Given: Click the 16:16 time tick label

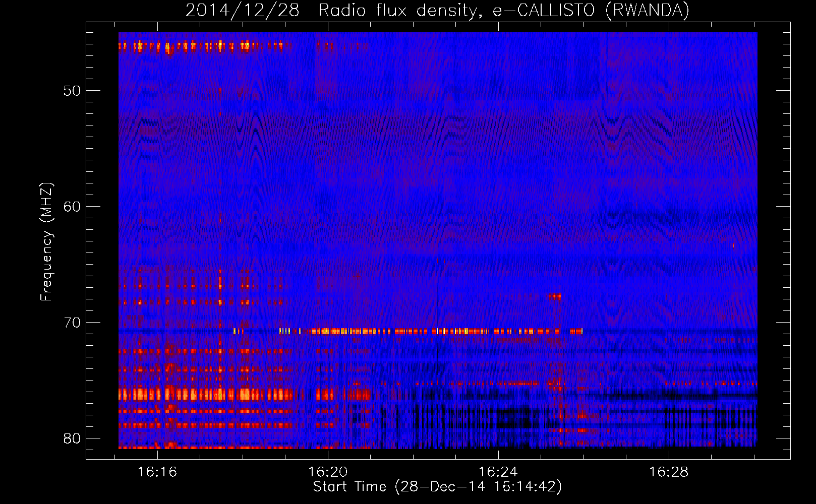Looking at the screenshot, I should pyautogui.click(x=158, y=472).
